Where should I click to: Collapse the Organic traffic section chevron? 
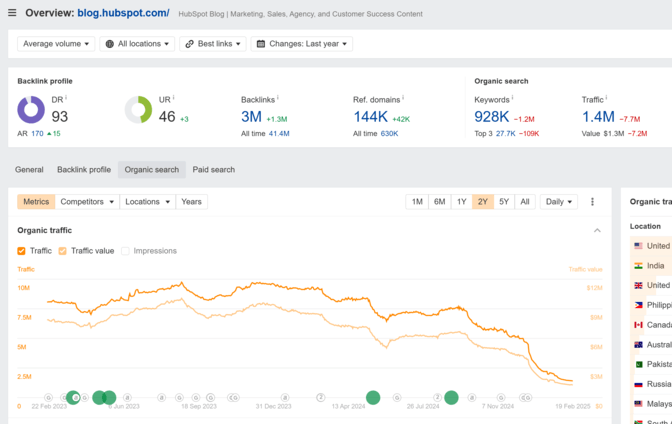click(597, 231)
